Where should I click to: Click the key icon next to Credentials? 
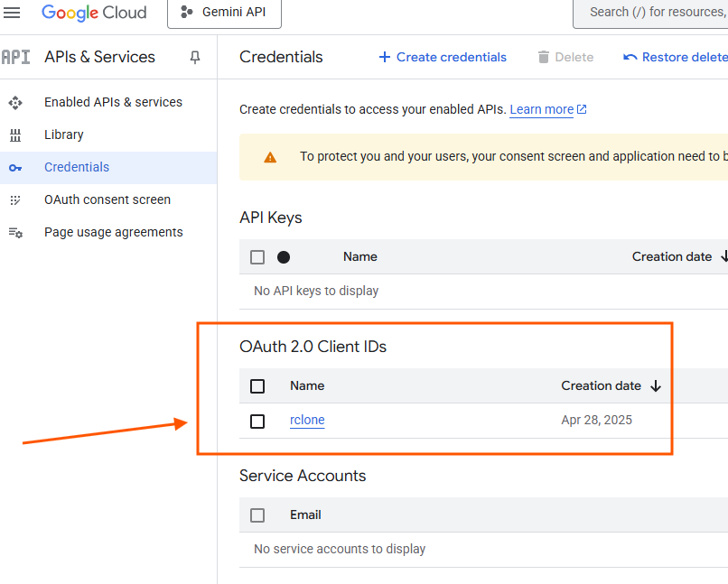coord(15,168)
